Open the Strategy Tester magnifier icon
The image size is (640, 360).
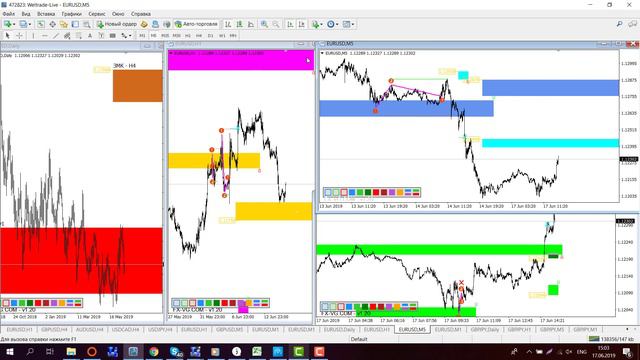(x=87, y=24)
